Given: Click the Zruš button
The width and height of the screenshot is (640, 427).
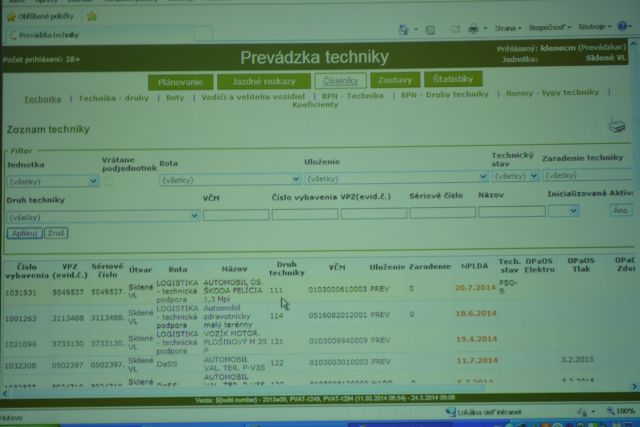Looking at the screenshot, I should 55,232.
